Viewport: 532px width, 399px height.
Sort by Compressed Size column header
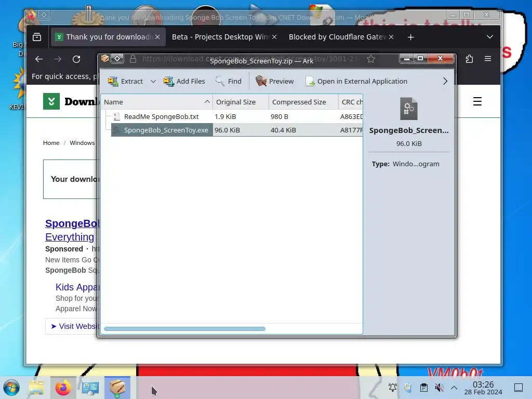[x=303, y=102]
